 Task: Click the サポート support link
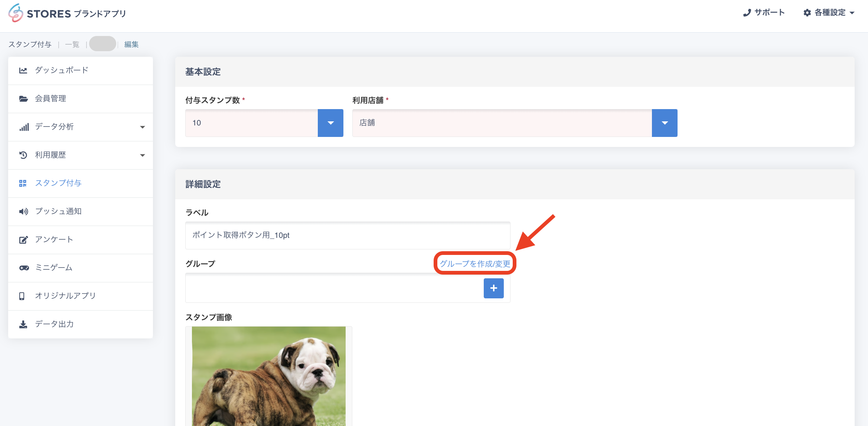click(764, 13)
